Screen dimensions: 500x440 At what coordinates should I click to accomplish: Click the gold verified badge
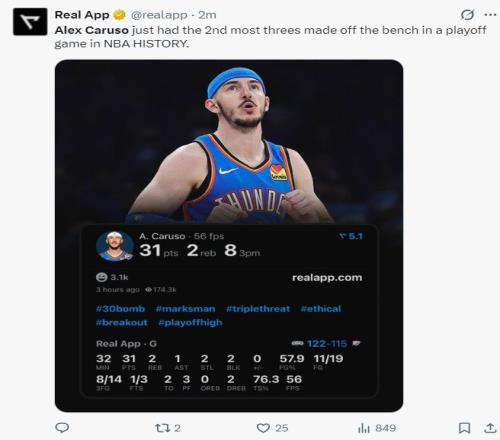pos(120,15)
